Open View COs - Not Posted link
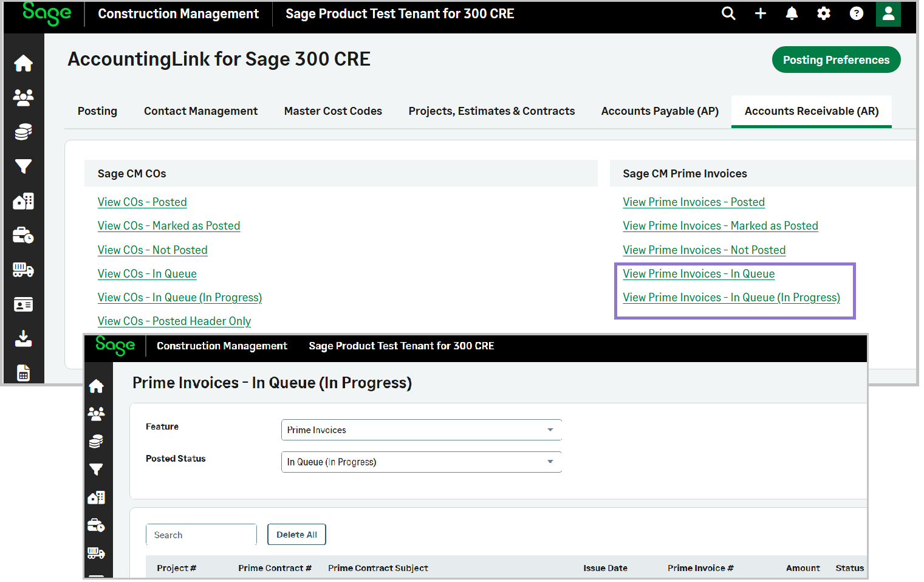 [x=152, y=250]
